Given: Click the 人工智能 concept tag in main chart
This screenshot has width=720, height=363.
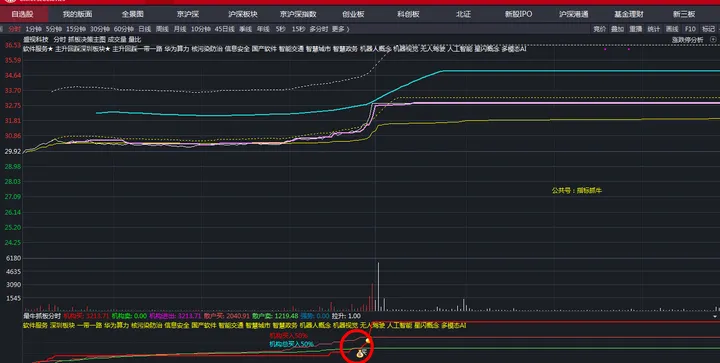Looking at the screenshot, I should pyautogui.click(x=460, y=49).
